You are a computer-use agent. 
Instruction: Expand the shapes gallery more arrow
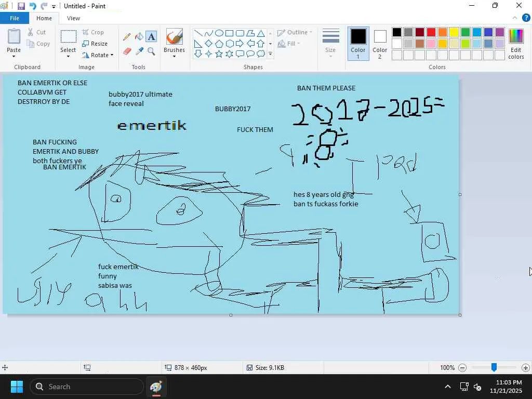[270, 54]
